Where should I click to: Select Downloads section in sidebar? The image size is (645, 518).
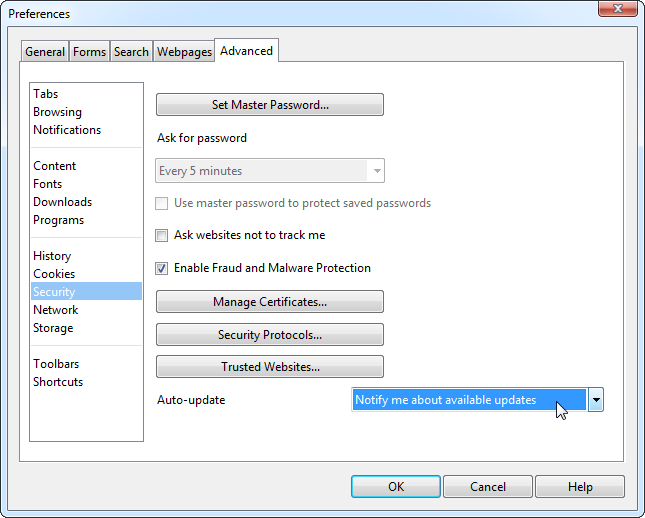point(62,202)
